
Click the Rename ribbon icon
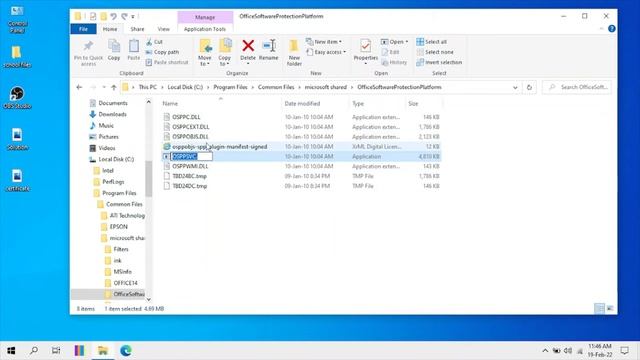point(269,50)
